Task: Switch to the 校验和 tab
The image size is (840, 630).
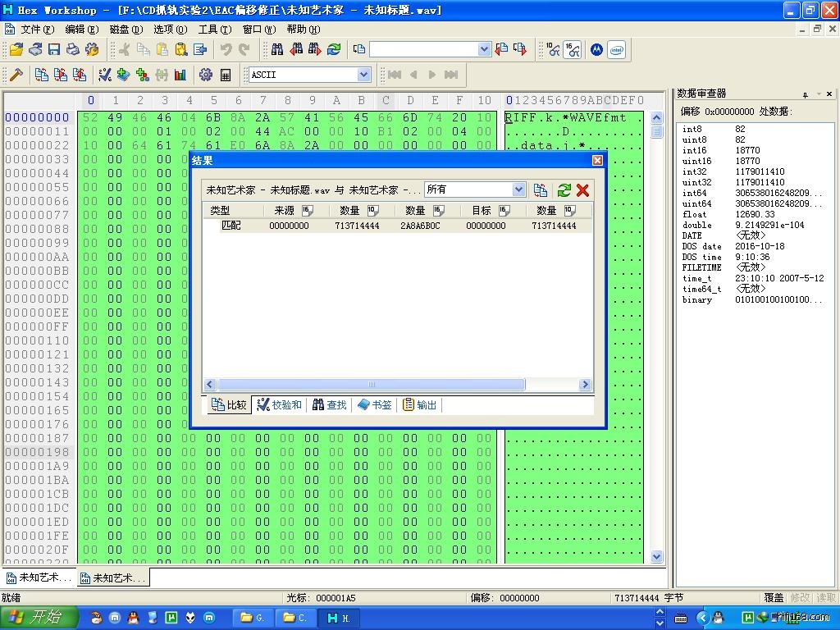Action: coord(279,405)
